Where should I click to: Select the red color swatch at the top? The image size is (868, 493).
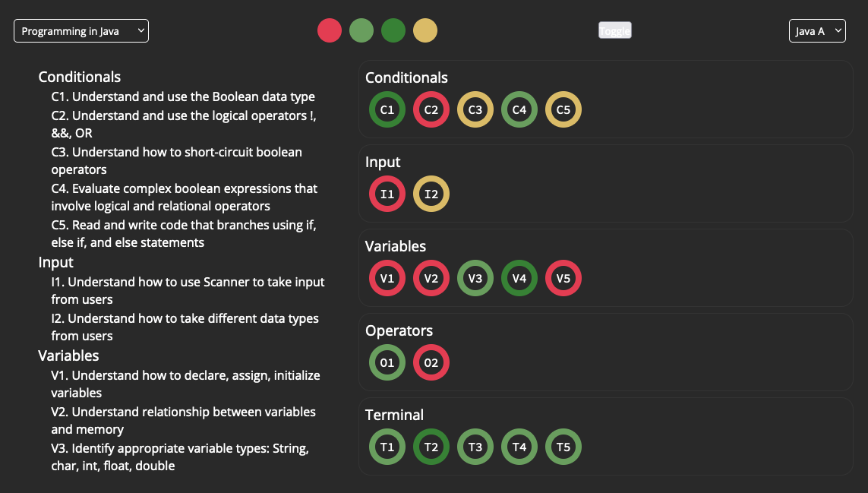pyautogui.click(x=330, y=30)
